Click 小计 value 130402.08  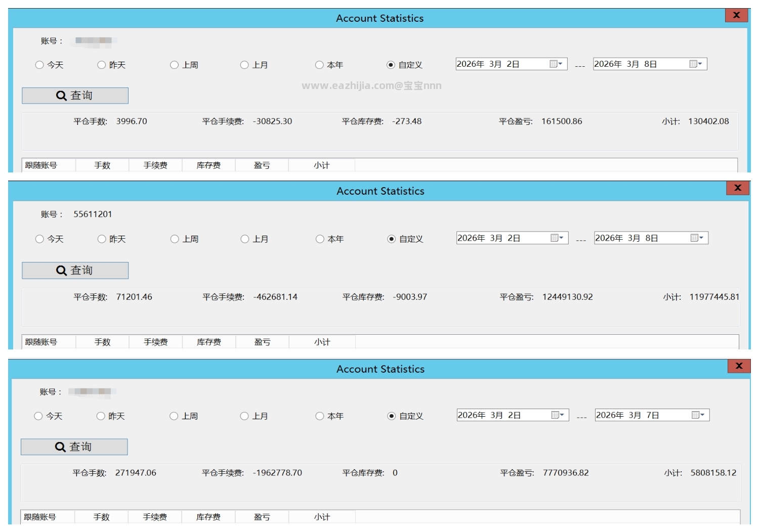coord(708,121)
